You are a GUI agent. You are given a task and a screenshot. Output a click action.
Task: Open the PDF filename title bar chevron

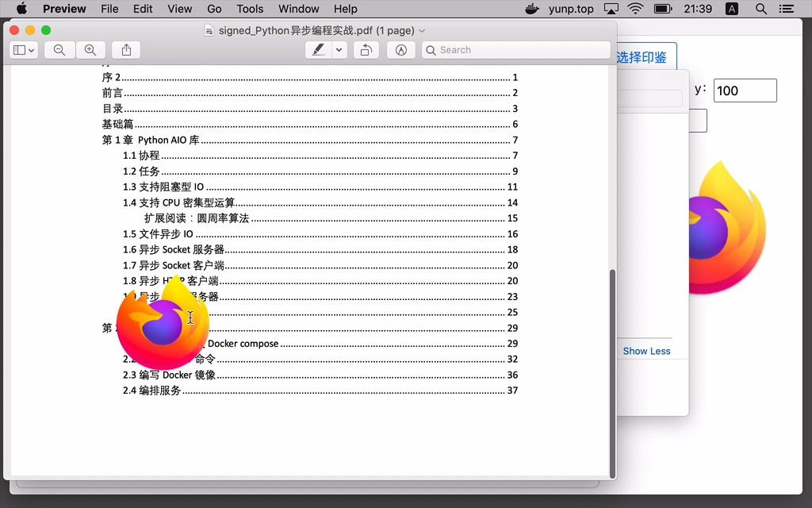pyautogui.click(x=421, y=29)
